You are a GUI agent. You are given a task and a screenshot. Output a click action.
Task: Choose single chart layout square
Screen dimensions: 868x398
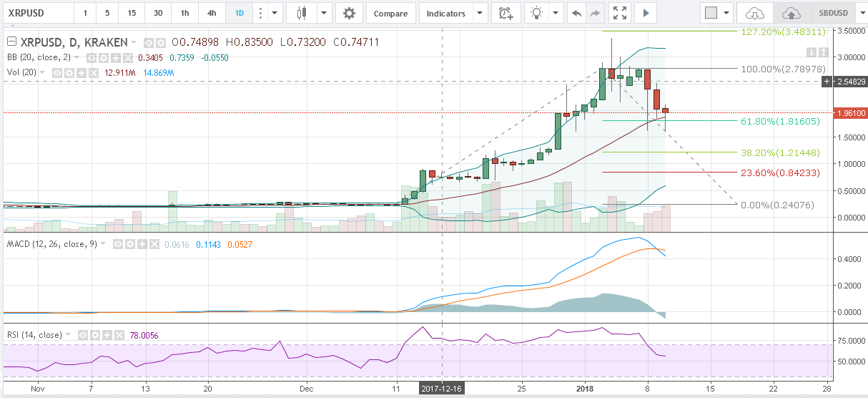[710, 13]
